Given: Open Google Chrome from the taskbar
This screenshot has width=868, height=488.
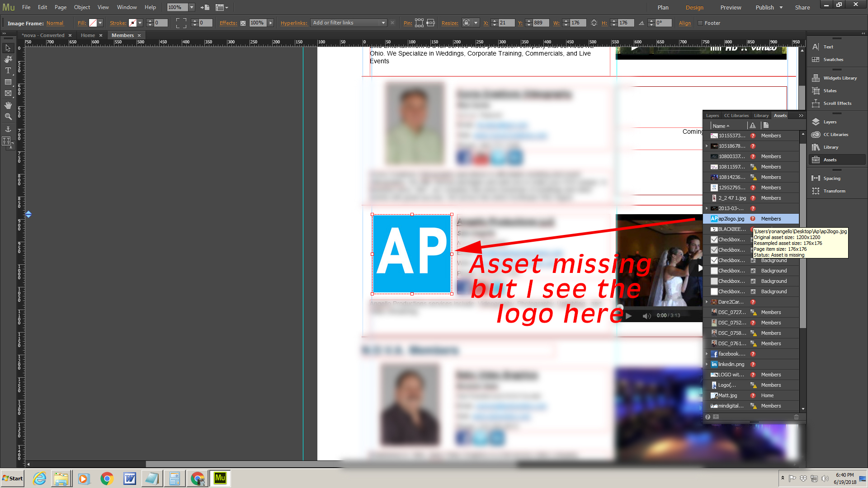Looking at the screenshot, I should point(107,479).
